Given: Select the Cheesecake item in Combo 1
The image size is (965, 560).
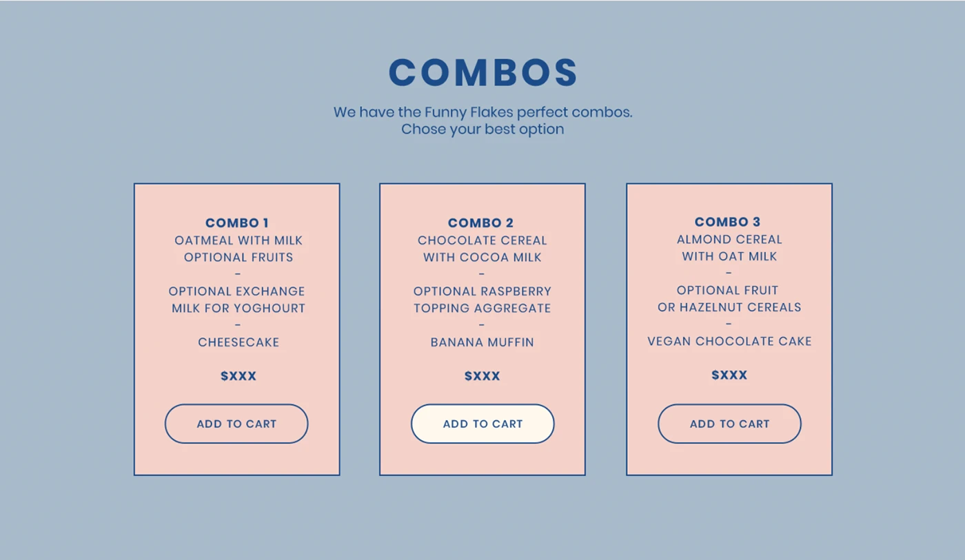Looking at the screenshot, I should pos(238,342).
